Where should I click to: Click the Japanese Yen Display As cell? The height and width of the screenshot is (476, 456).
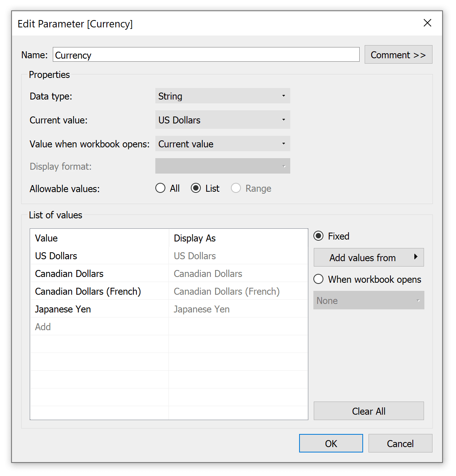(x=238, y=309)
